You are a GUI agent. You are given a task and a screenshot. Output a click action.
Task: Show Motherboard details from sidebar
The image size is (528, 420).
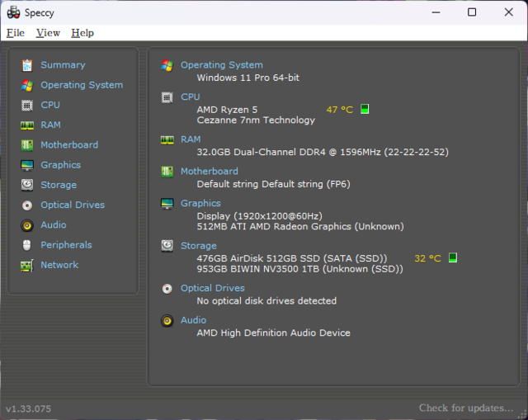tap(69, 145)
